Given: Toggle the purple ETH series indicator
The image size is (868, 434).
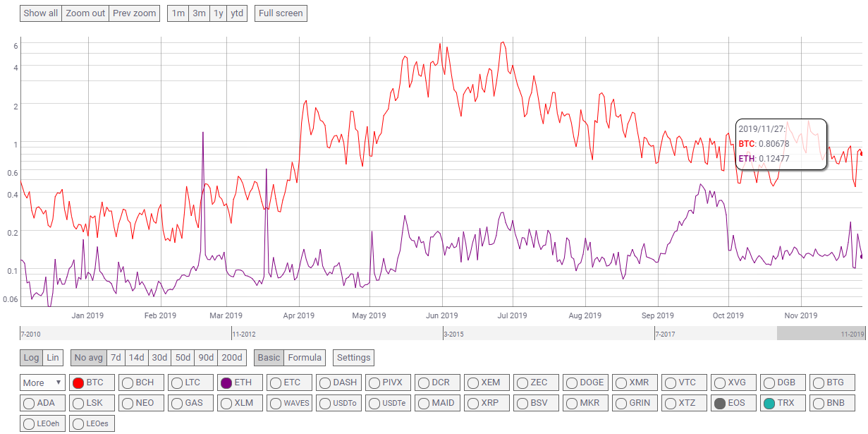Looking at the screenshot, I should (x=226, y=383).
